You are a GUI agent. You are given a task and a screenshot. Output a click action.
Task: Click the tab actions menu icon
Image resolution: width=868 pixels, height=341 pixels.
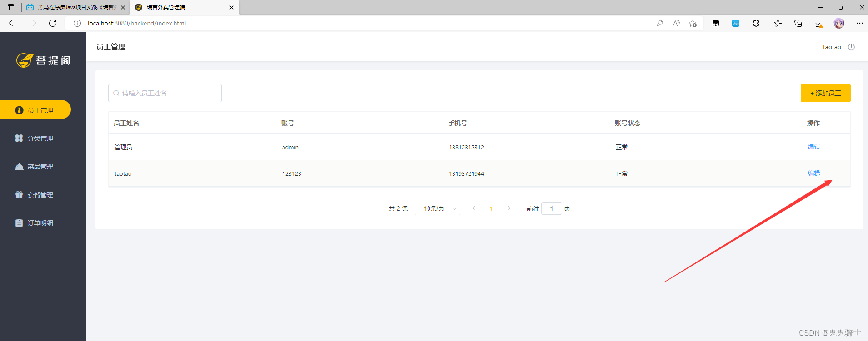click(11, 7)
